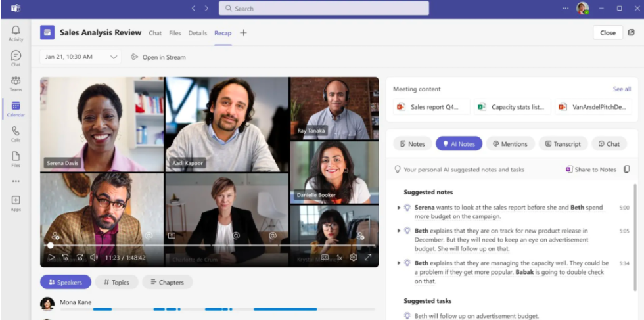Switch to the Chat tab beside Files

[155, 33]
